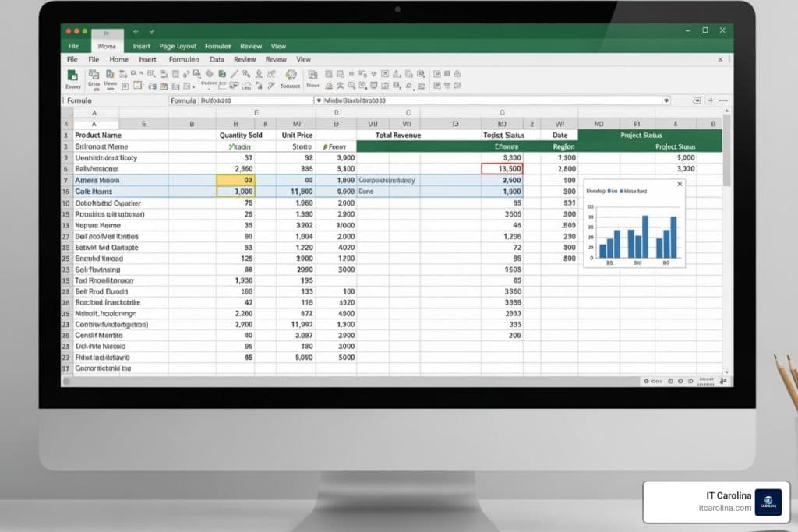The height and width of the screenshot is (532, 798).
Task: Select the Date header cell
Action: click(560, 136)
